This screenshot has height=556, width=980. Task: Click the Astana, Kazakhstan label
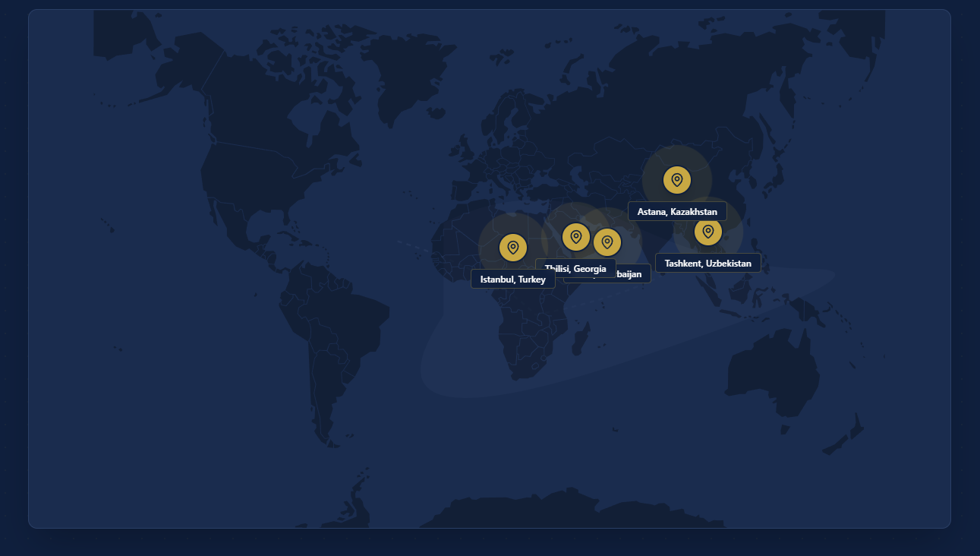point(677,211)
